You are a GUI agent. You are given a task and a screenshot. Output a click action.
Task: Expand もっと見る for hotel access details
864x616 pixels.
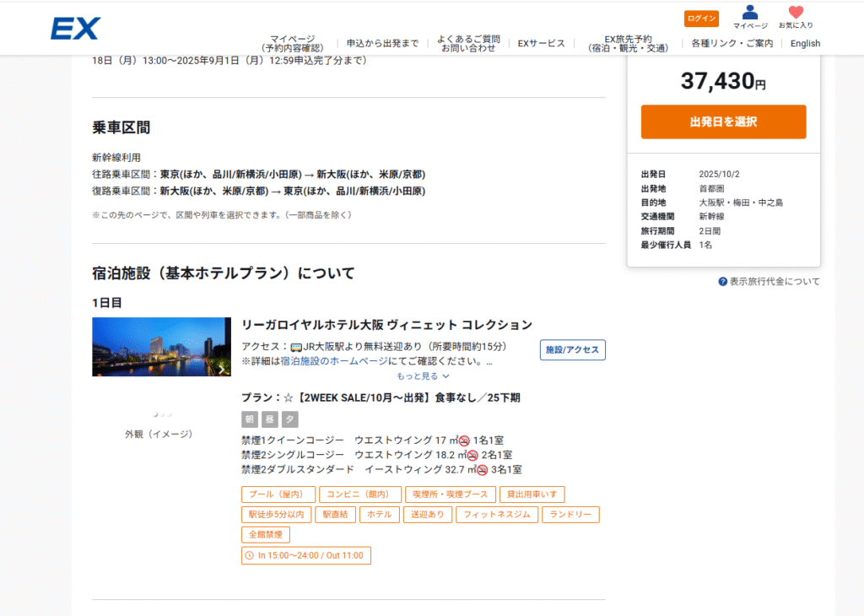424,376
